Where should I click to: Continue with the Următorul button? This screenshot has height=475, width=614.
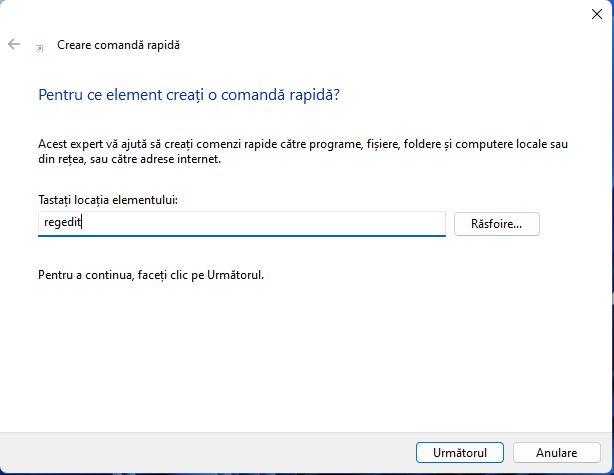460,453
